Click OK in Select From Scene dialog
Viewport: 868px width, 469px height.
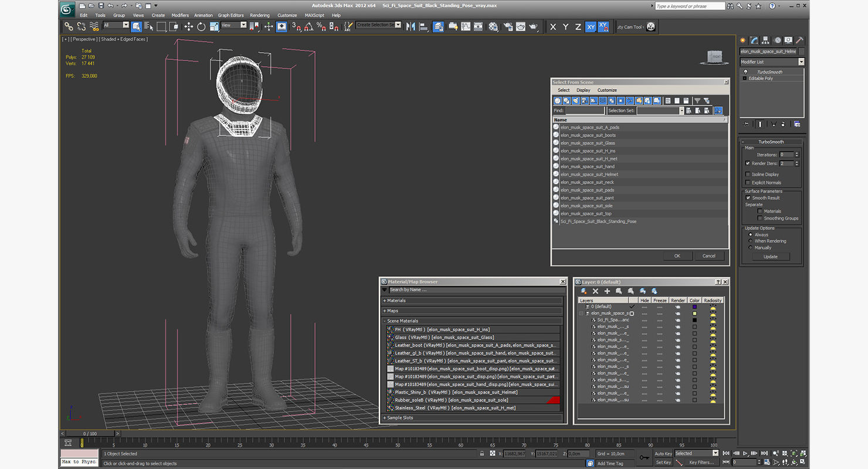(677, 256)
